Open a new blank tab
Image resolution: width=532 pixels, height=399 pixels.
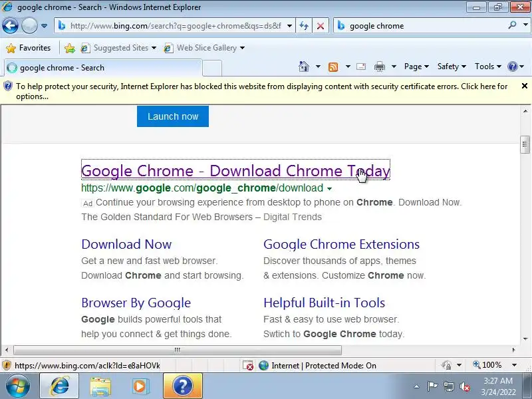click(212, 68)
